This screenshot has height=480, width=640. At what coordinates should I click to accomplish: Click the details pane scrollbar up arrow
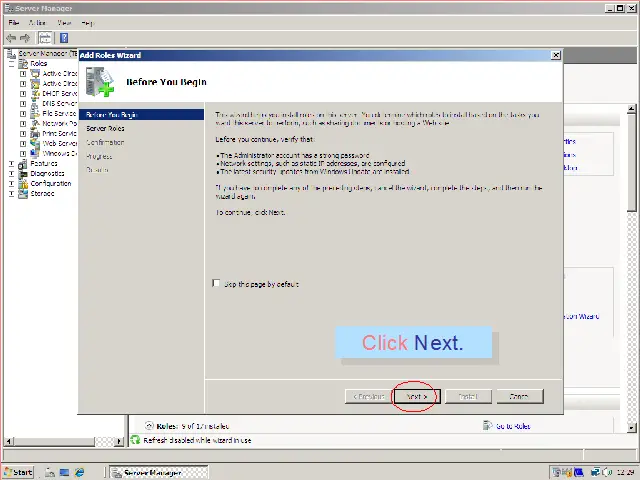631,109
